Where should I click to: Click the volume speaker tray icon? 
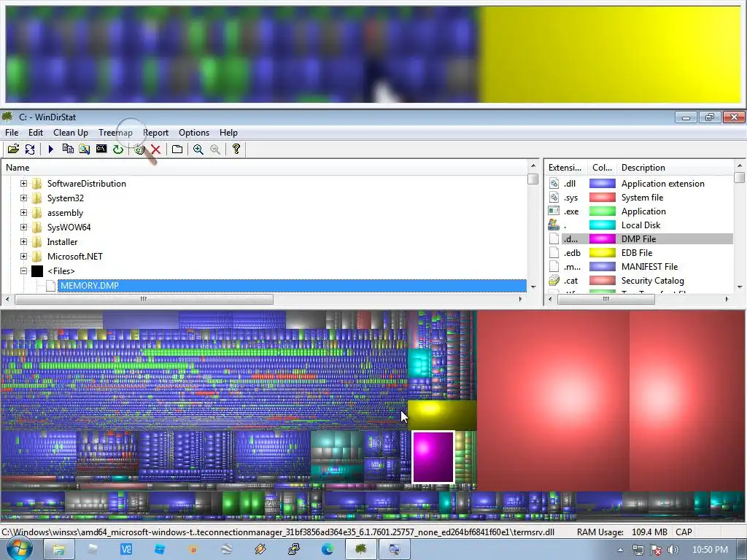673,550
